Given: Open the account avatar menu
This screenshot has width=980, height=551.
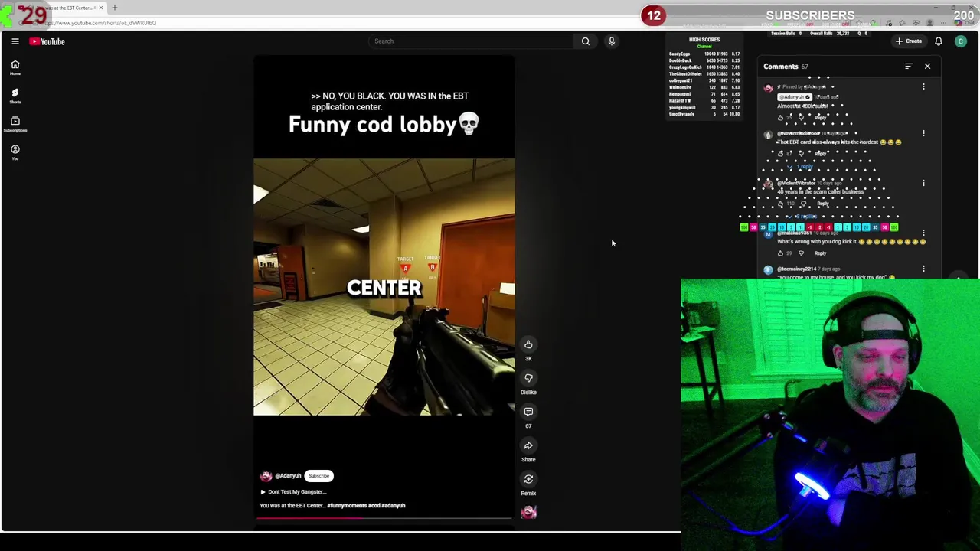Looking at the screenshot, I should point(961,41).
